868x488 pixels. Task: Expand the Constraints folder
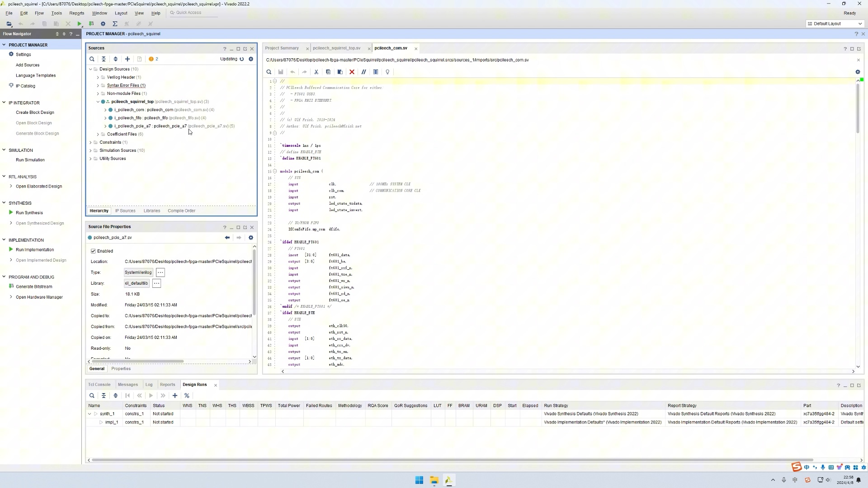pyautogui.click(x=90, y=142)
